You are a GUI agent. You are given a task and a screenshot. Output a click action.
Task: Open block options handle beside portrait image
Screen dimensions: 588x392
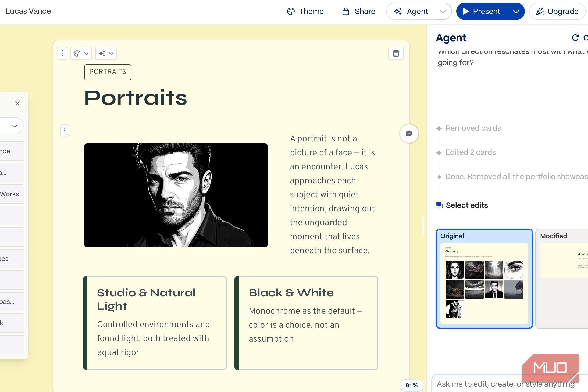click(x=65, y=130)
